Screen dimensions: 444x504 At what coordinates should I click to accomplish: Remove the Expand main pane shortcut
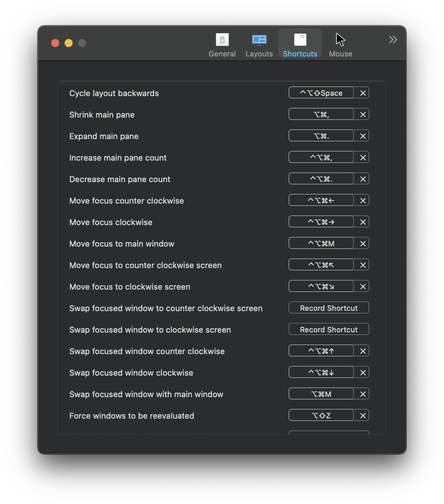tap(363, 136)
